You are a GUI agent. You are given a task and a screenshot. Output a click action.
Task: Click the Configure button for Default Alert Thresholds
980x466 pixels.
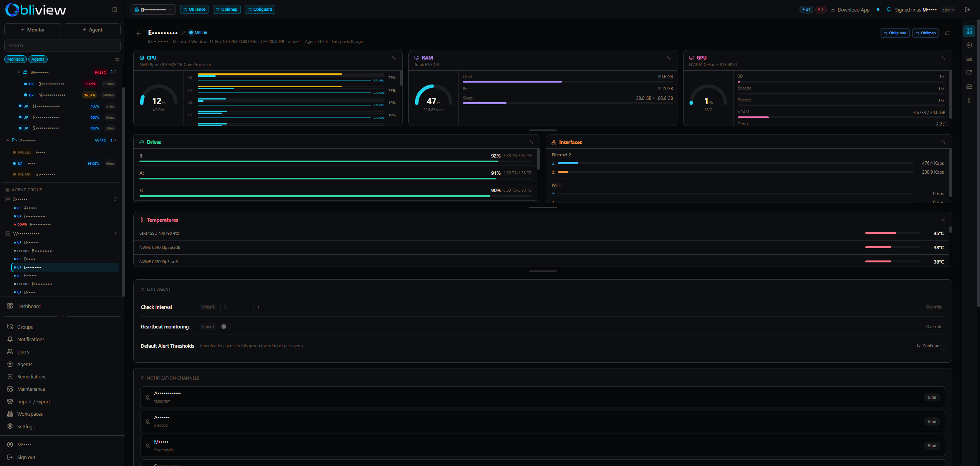coord(928,346)
